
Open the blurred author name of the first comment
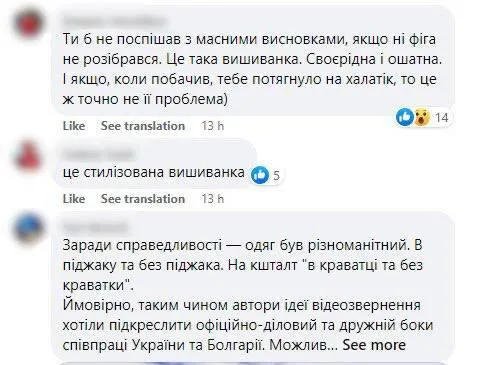tap(114, 21)
